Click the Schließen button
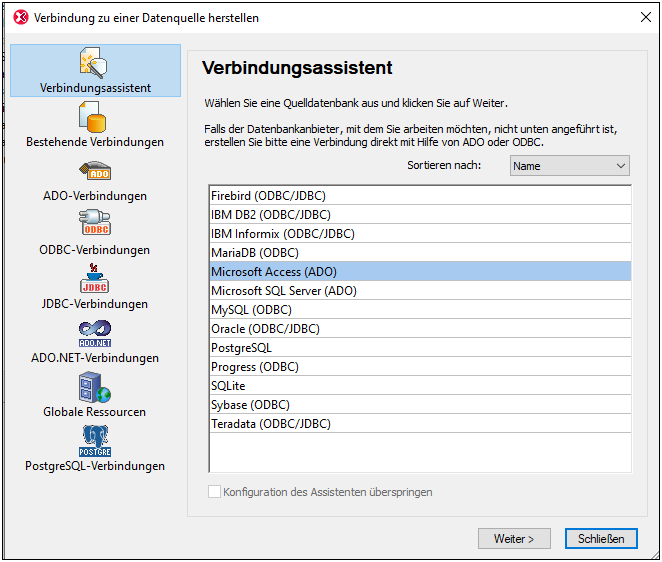 pos(601,539)
